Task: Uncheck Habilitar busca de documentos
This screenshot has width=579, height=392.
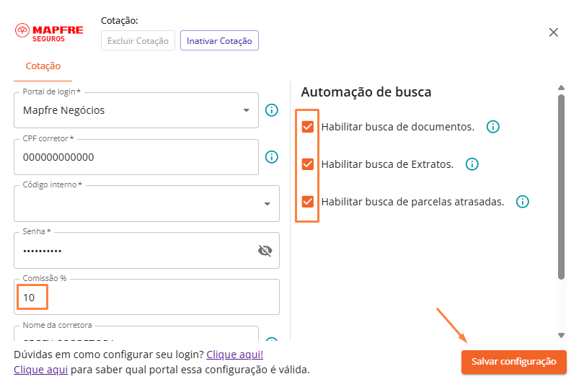Action: pyautogui.click(x=308, y=127)
